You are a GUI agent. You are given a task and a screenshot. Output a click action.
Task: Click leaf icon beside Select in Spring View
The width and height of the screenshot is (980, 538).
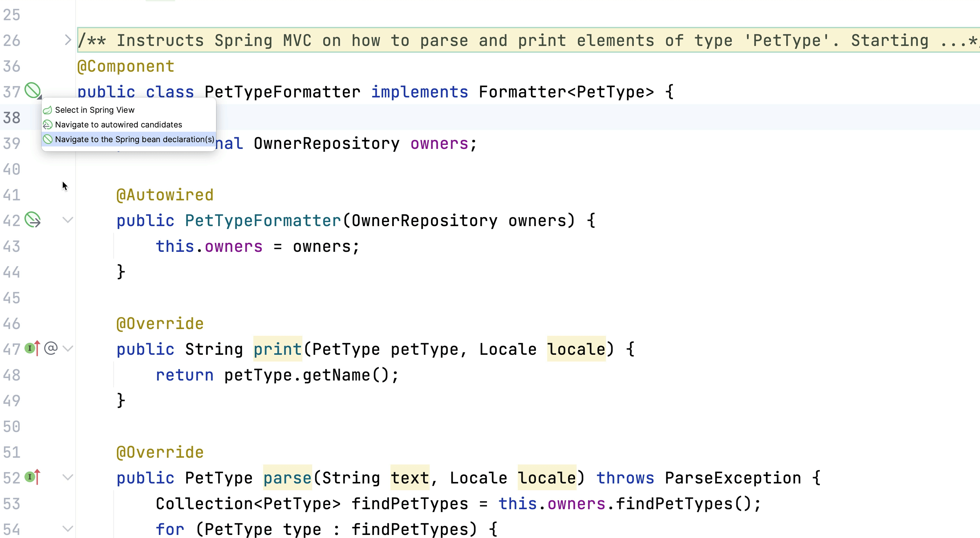[x=47, y=110]
